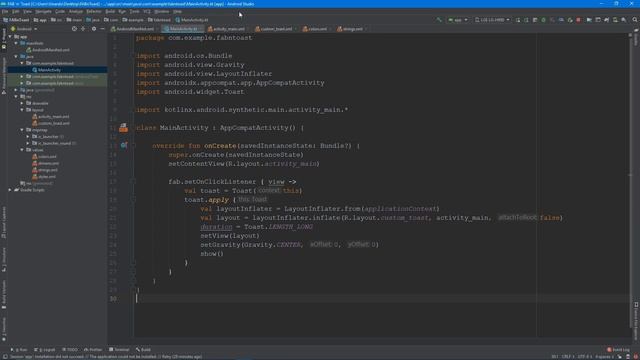Click the Attach Debugger to process icon
Viewport: 640px width, 360px height.
pyautogui.click(x=570, y=20)
